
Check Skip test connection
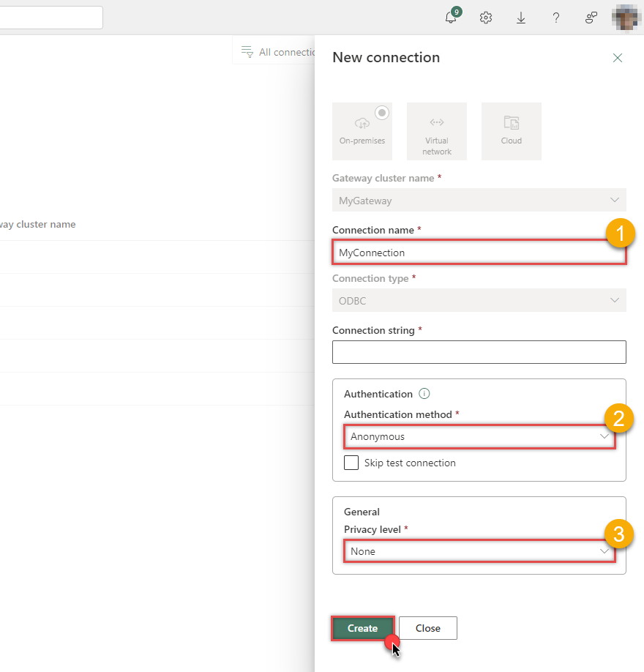(x=351, y=463)
